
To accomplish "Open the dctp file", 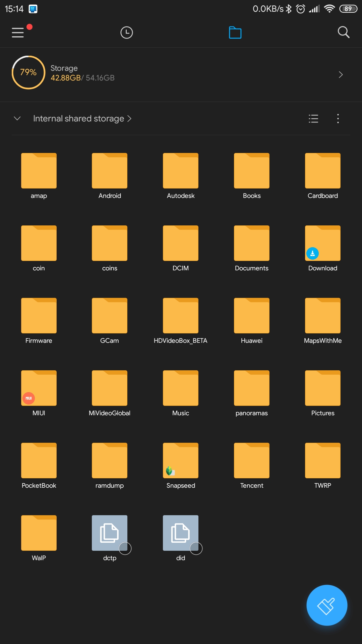I will (x=110, y=538).
